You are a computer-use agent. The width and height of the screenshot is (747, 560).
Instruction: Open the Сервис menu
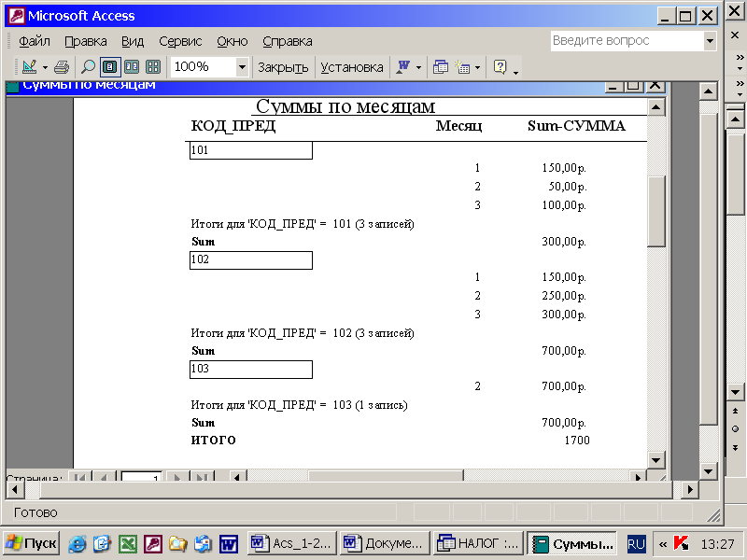coord(180,41)
